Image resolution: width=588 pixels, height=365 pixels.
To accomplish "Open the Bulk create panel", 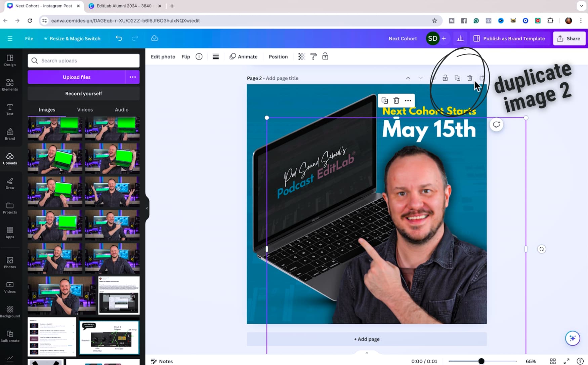I will pyautogui.click(x=10, y=336).
